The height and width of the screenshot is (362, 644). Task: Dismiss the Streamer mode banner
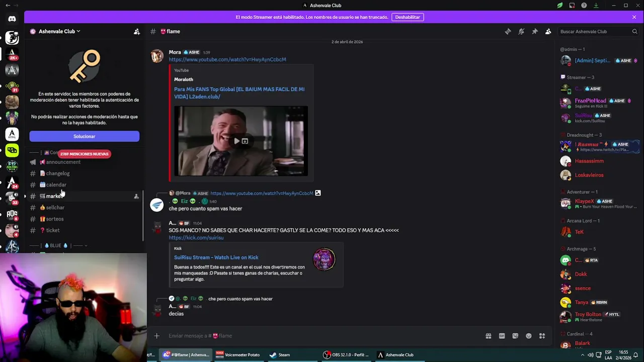tap(634, 17)
